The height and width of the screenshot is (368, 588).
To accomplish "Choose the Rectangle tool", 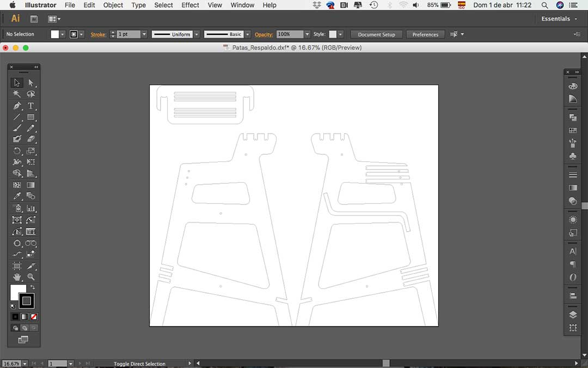I will 30,117.
